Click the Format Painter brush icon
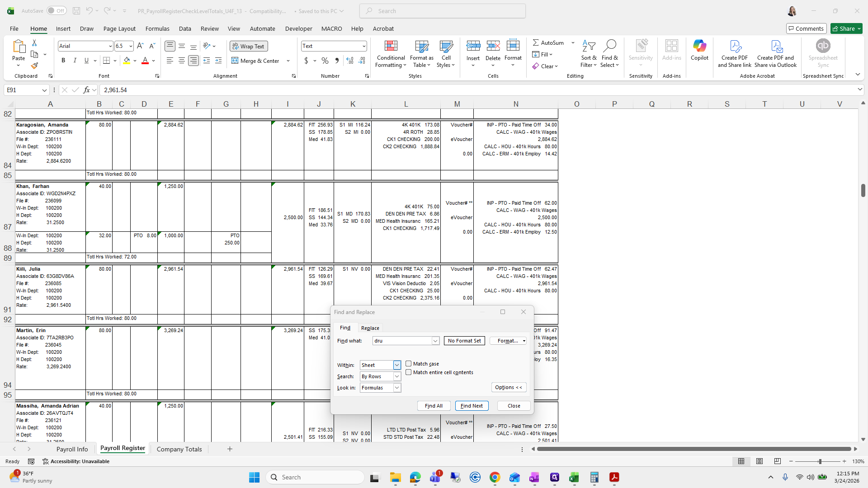The image size is (868, 488). (x=34, y=66)
